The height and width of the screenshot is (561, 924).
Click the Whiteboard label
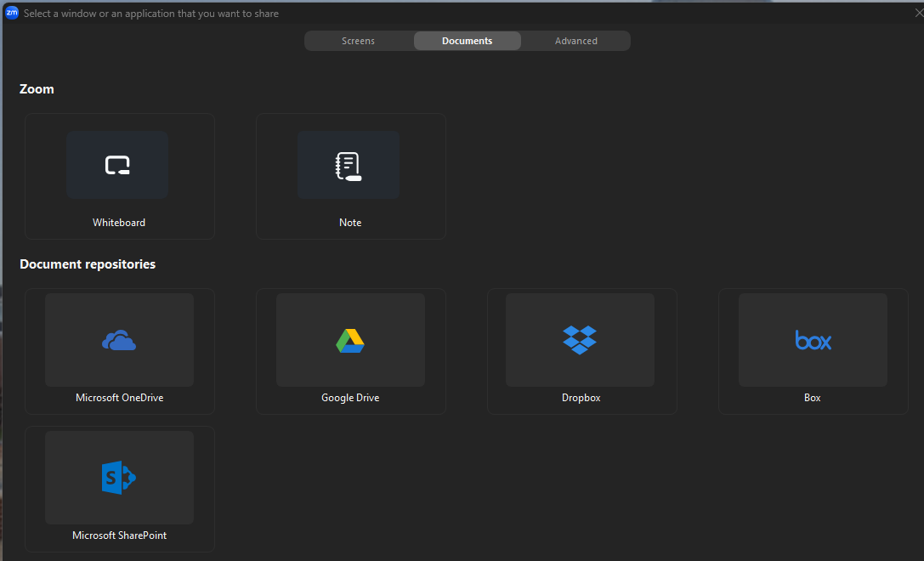119,222
